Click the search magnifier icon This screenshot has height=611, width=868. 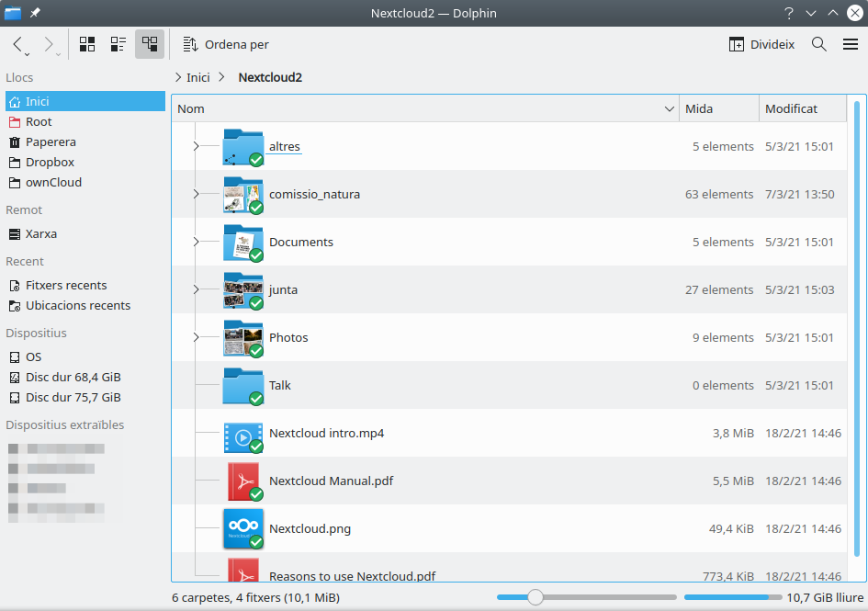click(819, 44)
